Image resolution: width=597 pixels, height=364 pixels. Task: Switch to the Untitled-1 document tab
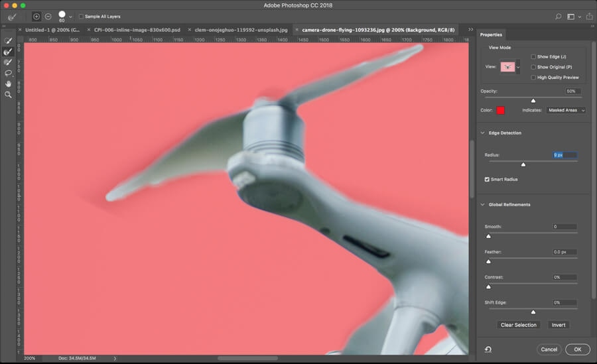(53, 30)
